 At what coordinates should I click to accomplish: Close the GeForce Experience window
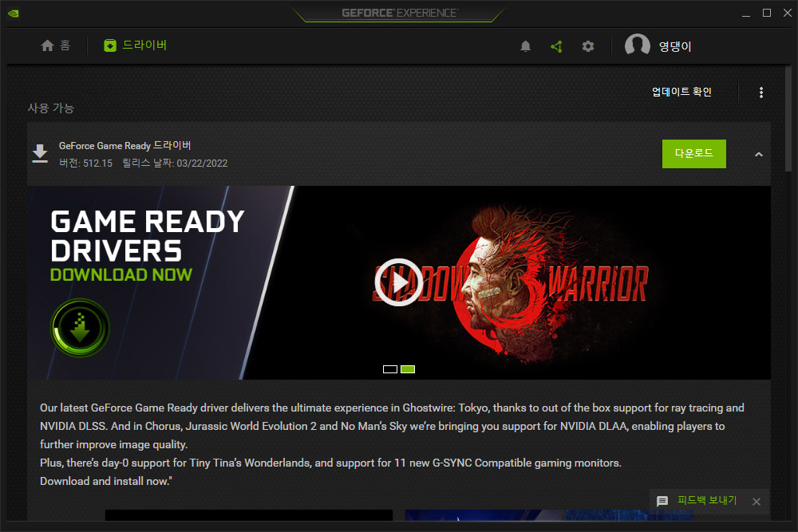788,13
